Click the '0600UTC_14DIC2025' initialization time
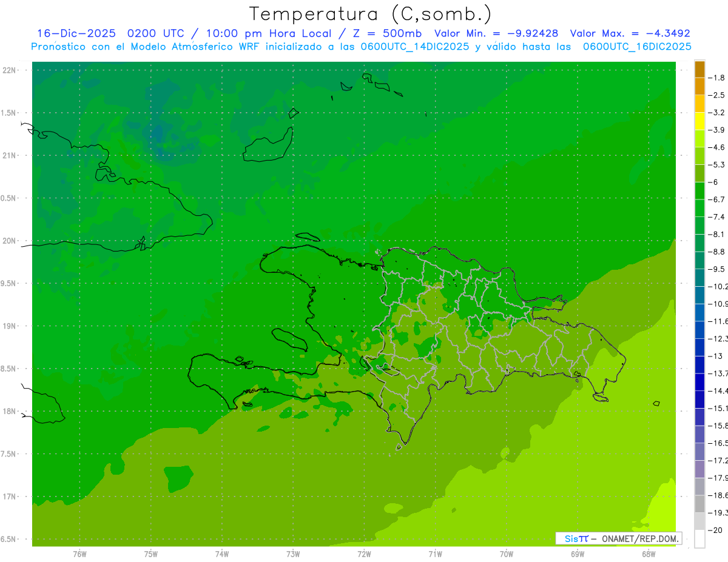This screenshot has width=728, height=562. click(x=413, y=47)
